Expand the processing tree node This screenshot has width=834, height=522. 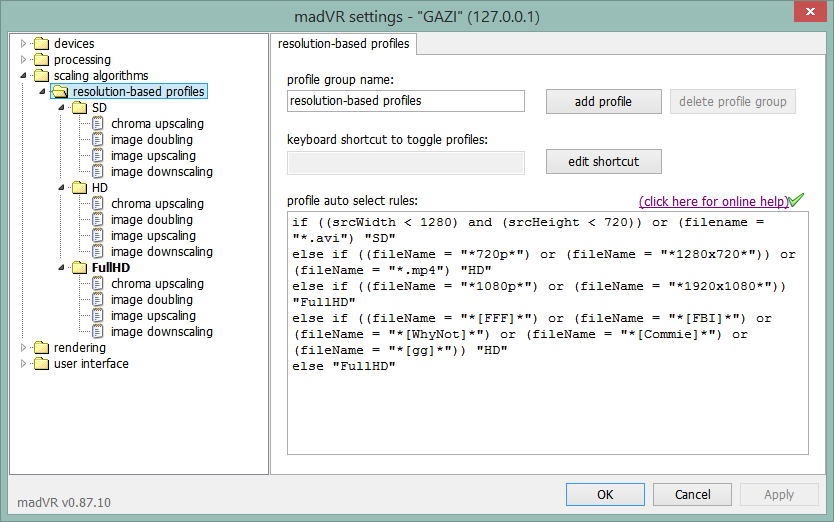23,60
